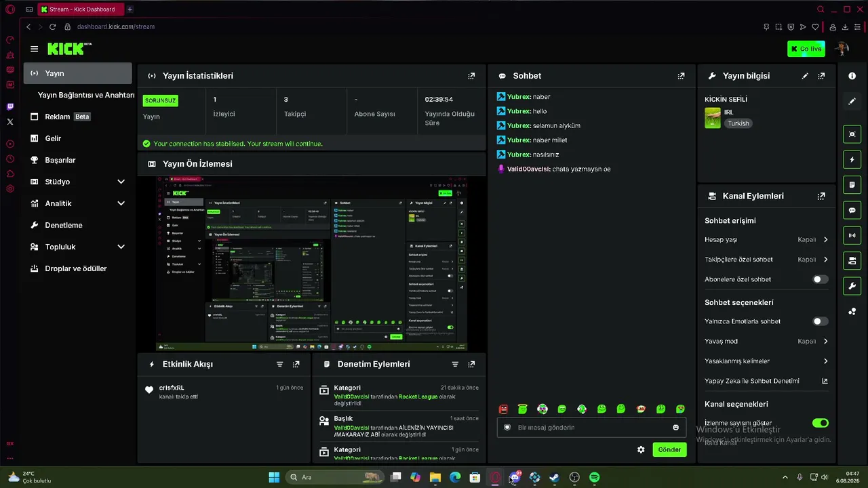
Task: Click the Gönder send button
Action: point(669,449)
